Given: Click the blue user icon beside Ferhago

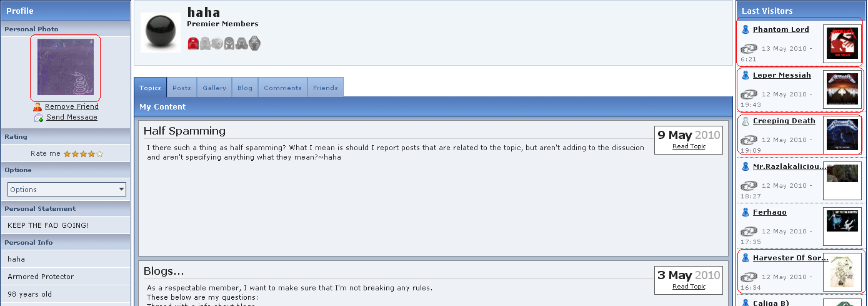Looking at the screenshot, I should pyautogui.click(x=745, y=212).
